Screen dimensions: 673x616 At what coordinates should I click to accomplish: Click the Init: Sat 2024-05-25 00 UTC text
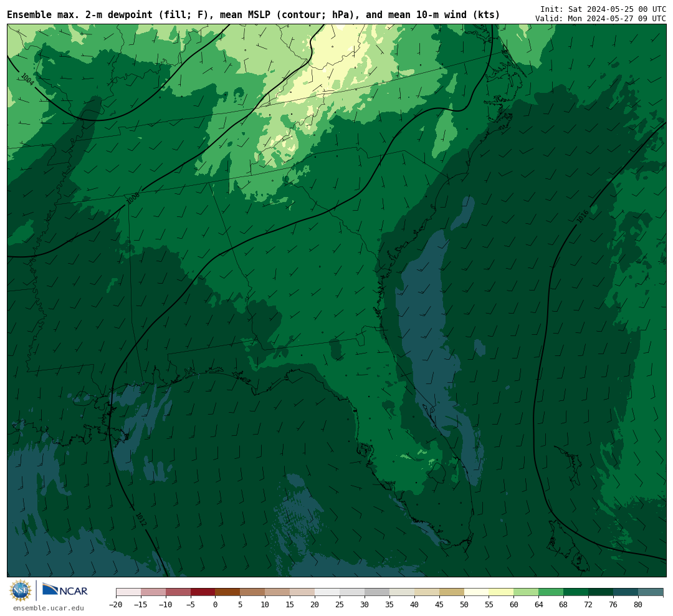pyautogui.click(x=603, y=9)
